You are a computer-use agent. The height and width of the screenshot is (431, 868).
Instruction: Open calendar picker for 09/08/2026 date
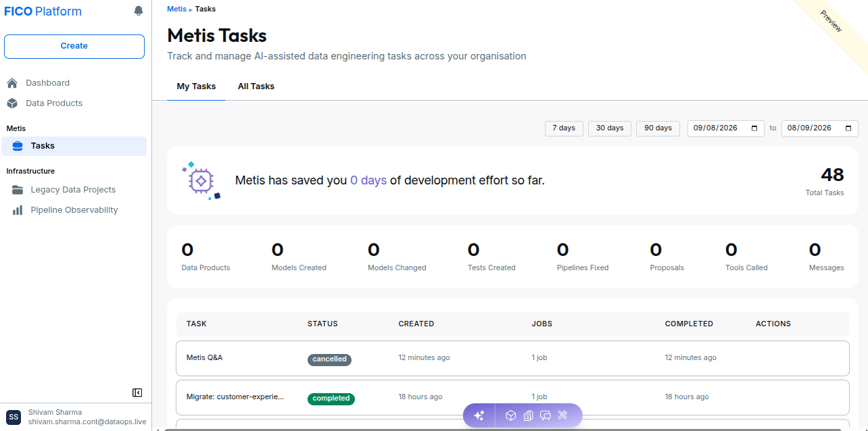tap(754, 128)
